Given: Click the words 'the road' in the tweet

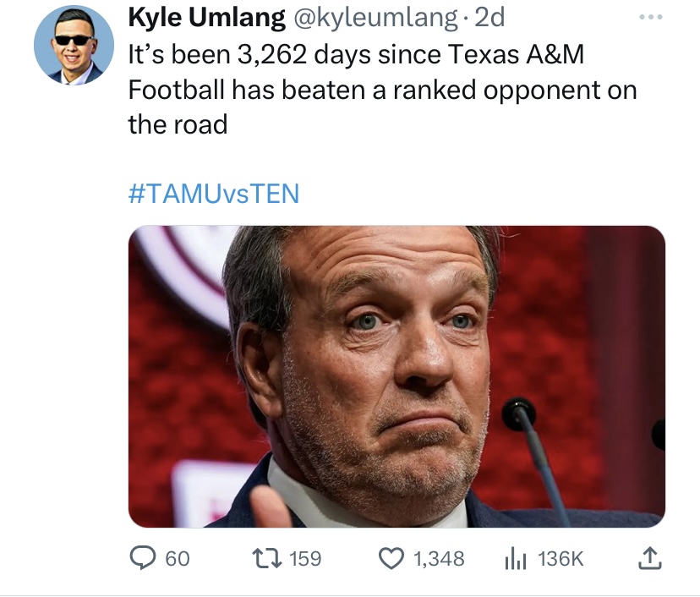Looking at the screenshot, I should [x=178, y=125].
